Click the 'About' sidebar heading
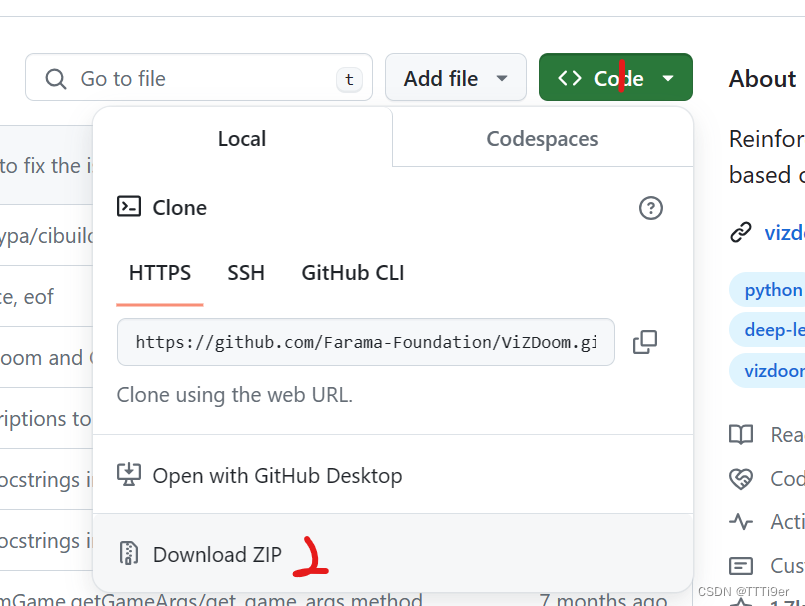The image size is (805, 606). coord(762,79)
